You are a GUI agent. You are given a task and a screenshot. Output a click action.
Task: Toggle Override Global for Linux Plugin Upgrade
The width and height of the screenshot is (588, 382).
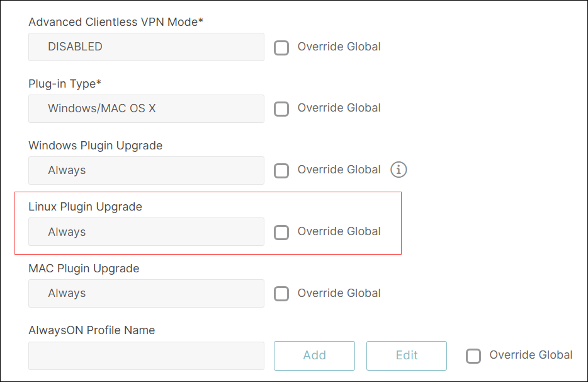click(x=281, y=233)
